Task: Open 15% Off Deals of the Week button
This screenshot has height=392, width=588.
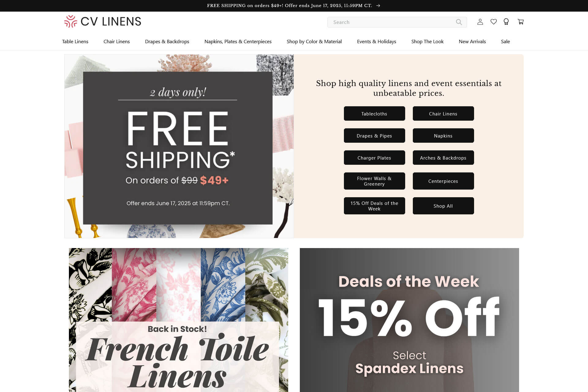Action: (374, 206)
